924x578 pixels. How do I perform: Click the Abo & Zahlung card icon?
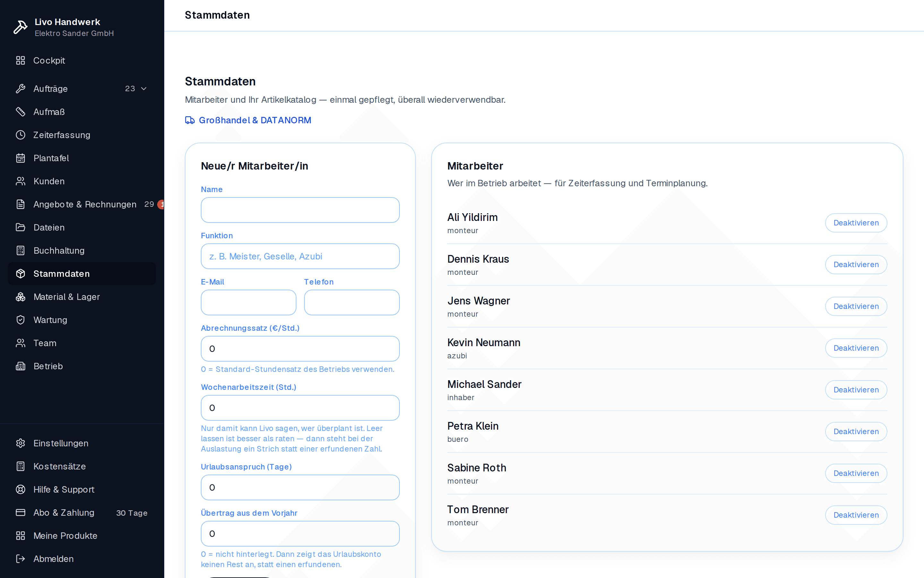21,512
